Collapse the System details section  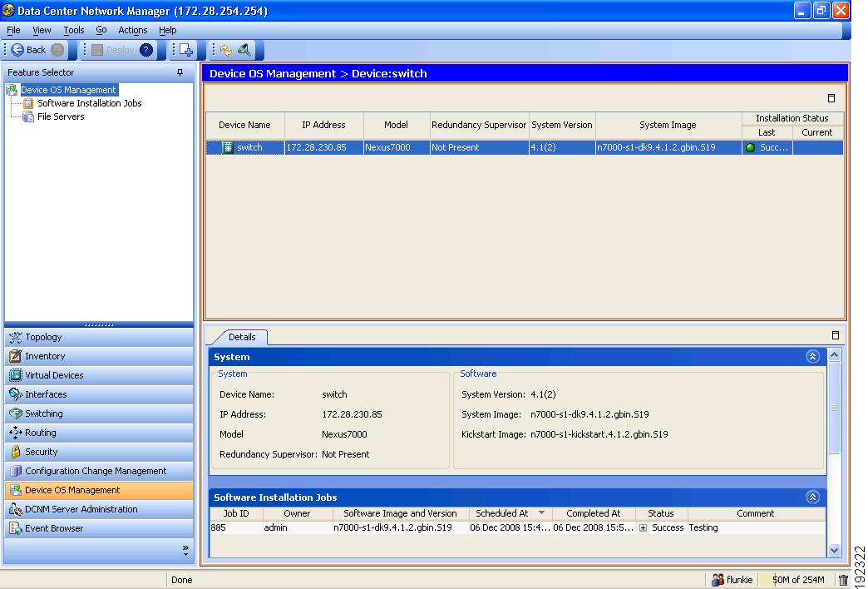(813, 356)
